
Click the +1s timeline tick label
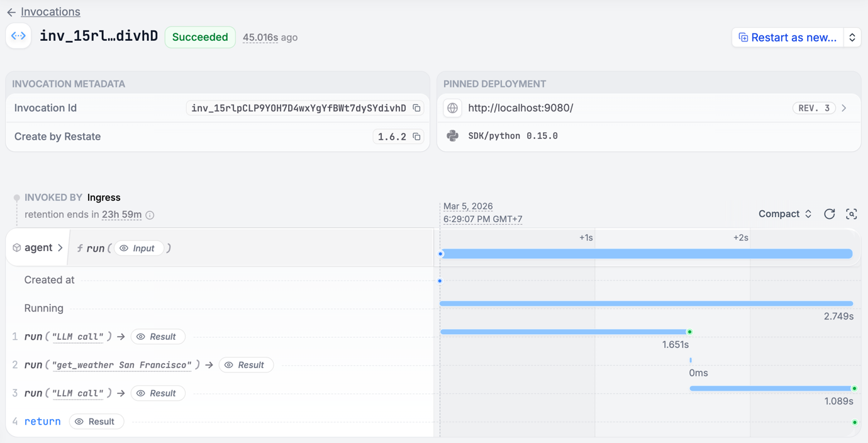pyautogui.click(x=586, y=238)
